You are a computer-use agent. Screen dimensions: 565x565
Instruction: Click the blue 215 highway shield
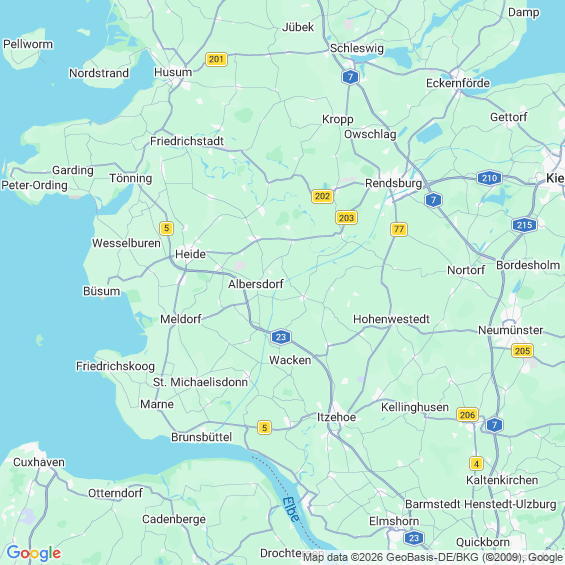click(524, 225)
